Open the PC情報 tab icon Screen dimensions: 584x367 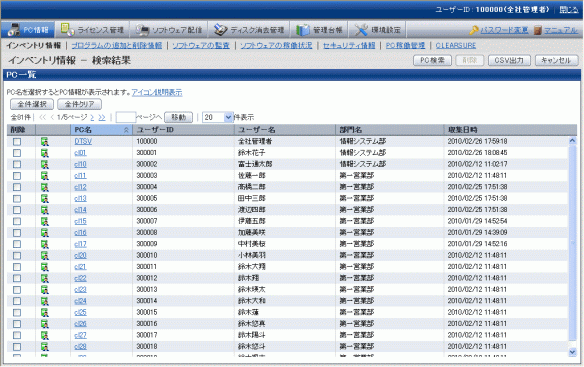(14, 30)
